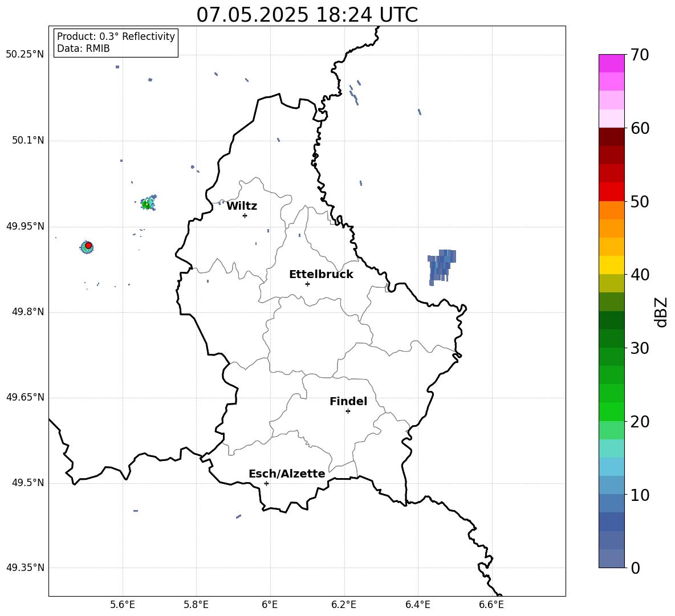The width and height of the screenshot is (675, 616).
Task: Click the colorbar 70 tick label
Action: [640, 55]
